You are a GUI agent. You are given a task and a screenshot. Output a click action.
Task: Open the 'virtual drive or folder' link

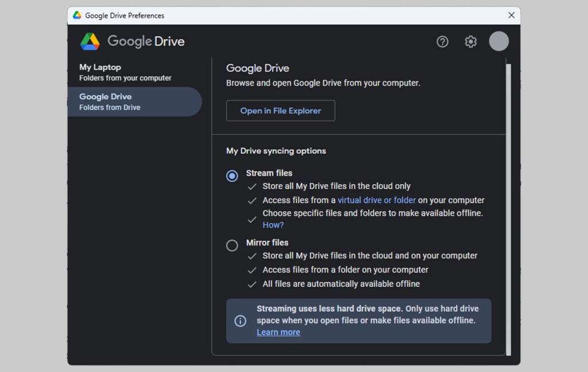377,200
